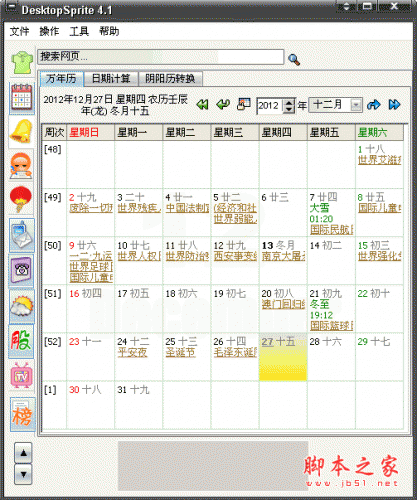Click the 搜索网页 search input field
417x500 pixels.
tap(161, 57)
